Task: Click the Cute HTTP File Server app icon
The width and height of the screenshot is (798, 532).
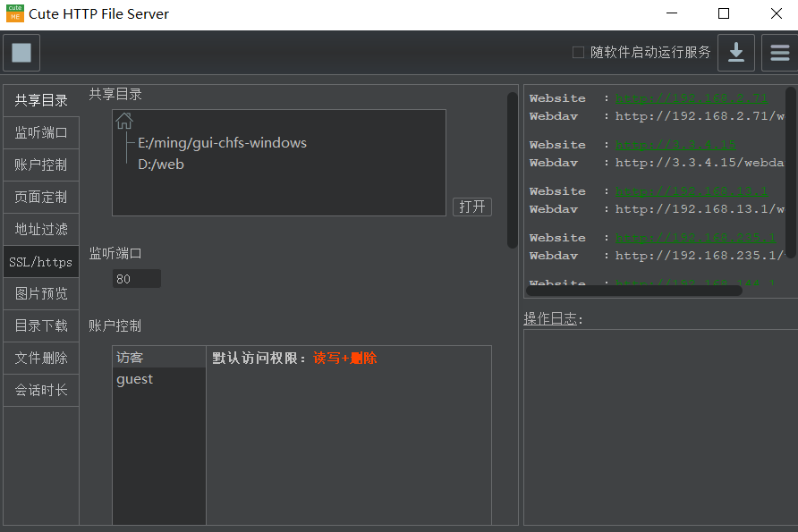Action: tap(14, 13)
